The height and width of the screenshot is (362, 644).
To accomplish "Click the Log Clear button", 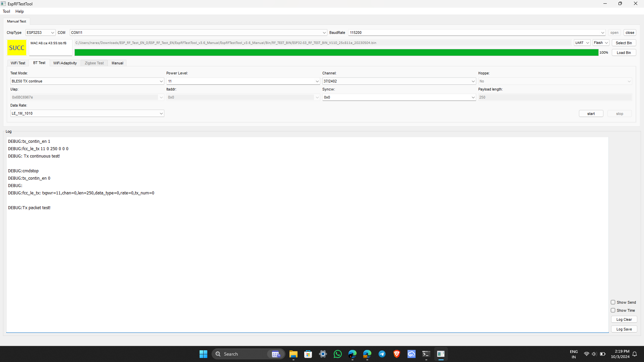I will [624, 319].
